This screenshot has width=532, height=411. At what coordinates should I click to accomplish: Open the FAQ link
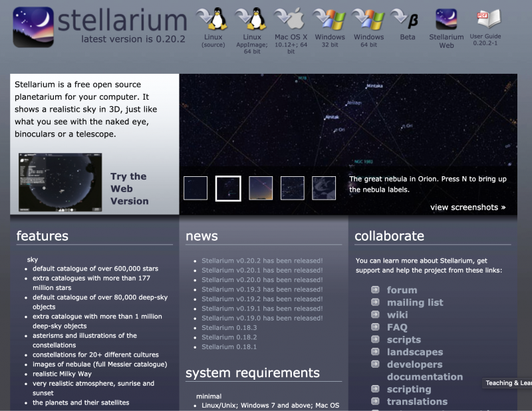tap(397, 327)
